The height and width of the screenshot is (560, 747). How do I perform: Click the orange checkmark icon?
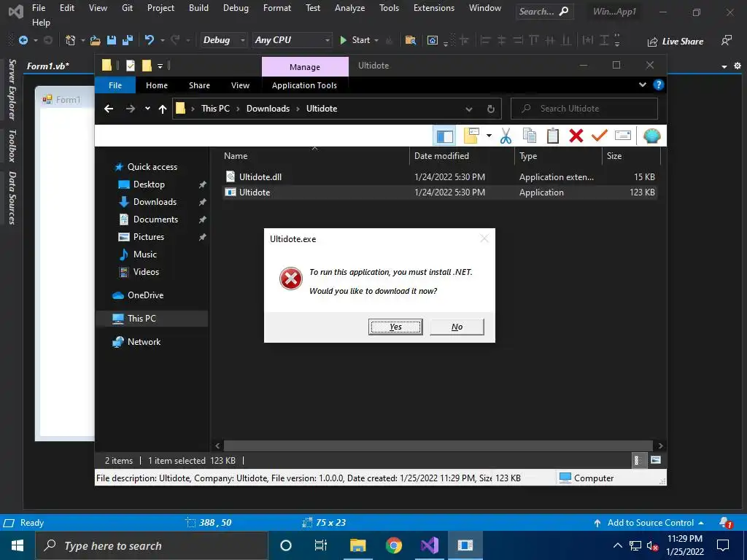600,136
